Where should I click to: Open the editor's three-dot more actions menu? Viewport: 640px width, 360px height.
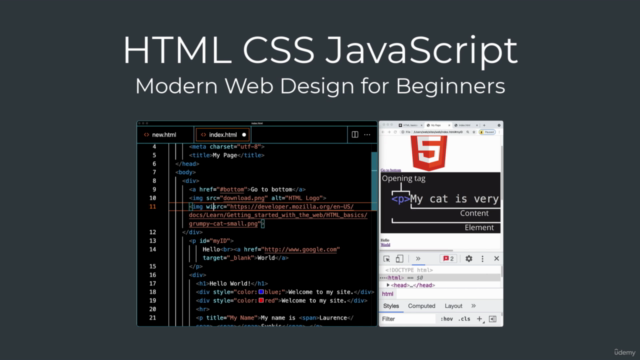pos(367,135)
